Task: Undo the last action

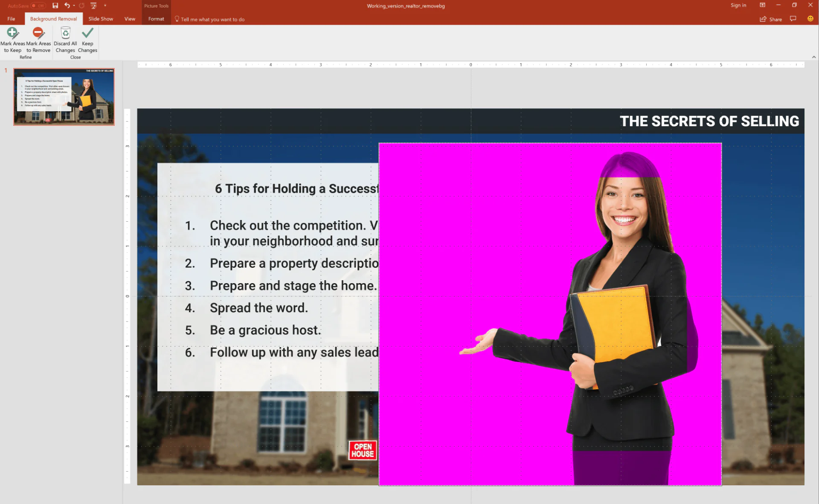Action: point(67,6)
